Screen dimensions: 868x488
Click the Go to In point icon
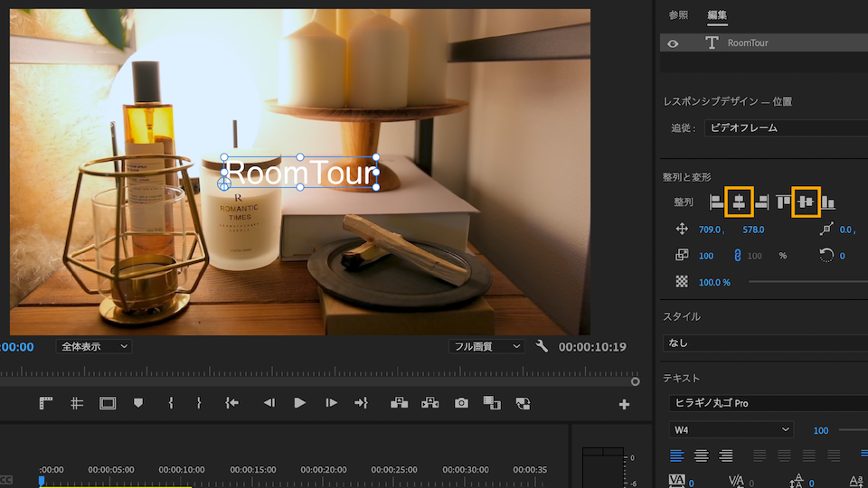tap(232, 403)
